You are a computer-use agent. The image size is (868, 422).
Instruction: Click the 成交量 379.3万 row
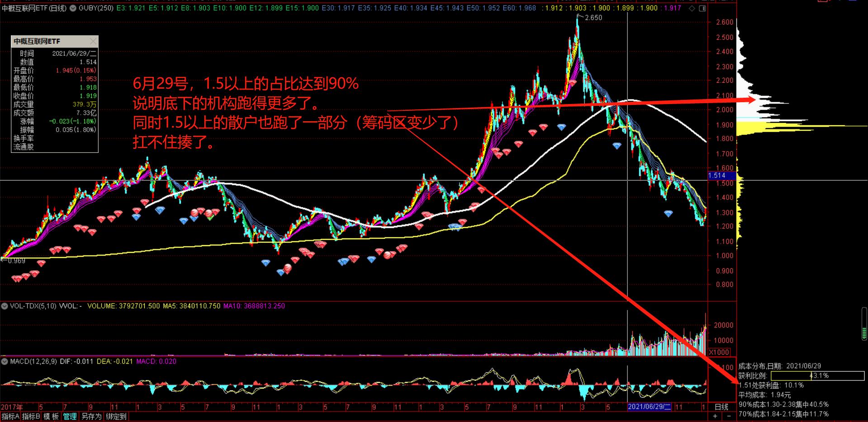[x=55, y=104]
